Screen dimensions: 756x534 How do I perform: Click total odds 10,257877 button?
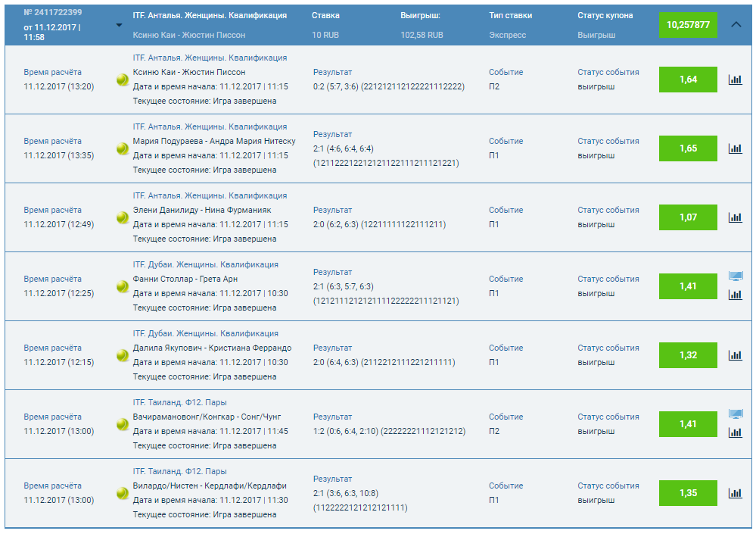pos(688,25)
